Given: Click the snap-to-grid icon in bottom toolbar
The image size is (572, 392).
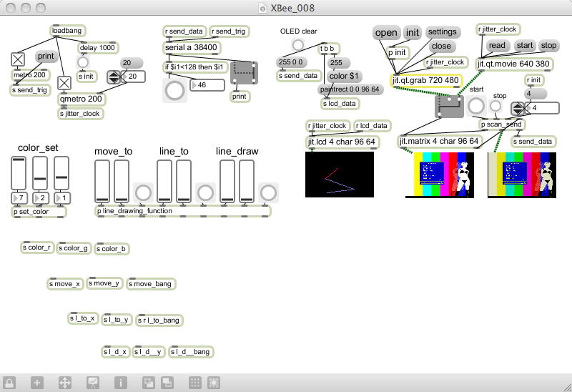Looking at the screenshot, I should pos(214,383).
